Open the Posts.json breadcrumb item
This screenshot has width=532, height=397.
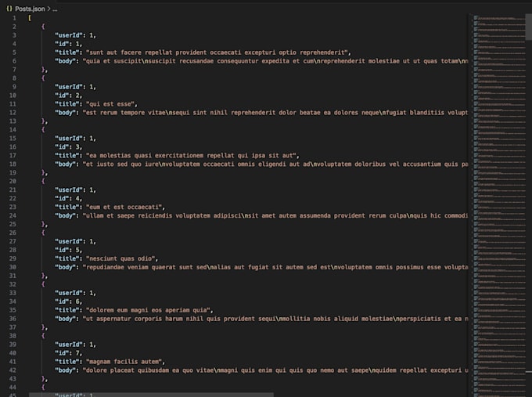pos(30,9)
